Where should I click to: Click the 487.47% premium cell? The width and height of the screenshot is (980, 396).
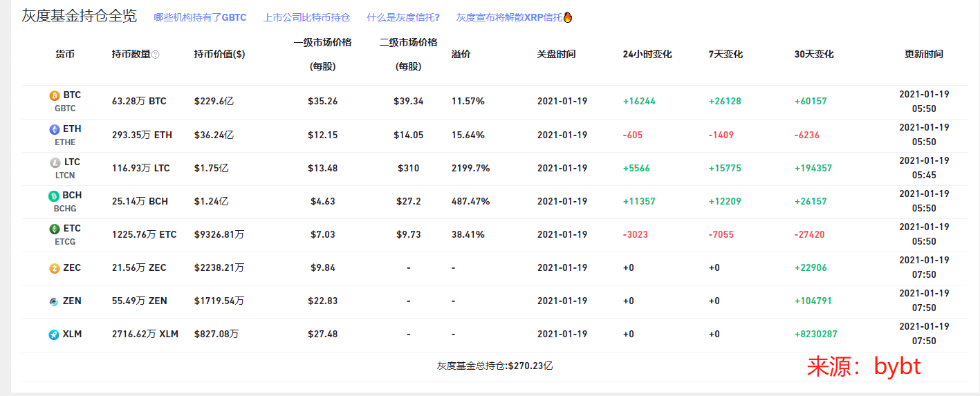pos(470,201)
